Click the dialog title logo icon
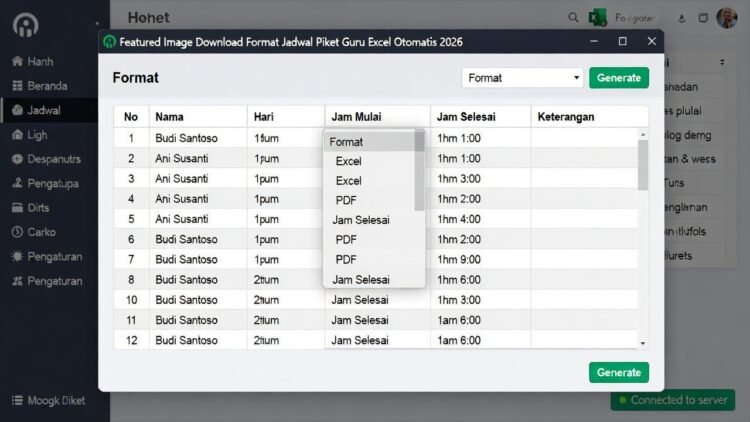Image resolution: width=750 pixels, height=422 pixels. click(110, 42)
